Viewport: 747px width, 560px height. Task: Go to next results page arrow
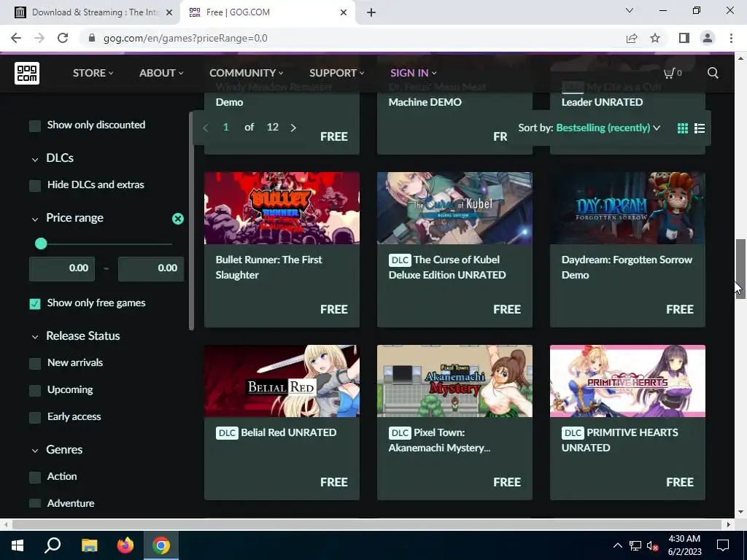pyautogui.click(x=293, y=128)
